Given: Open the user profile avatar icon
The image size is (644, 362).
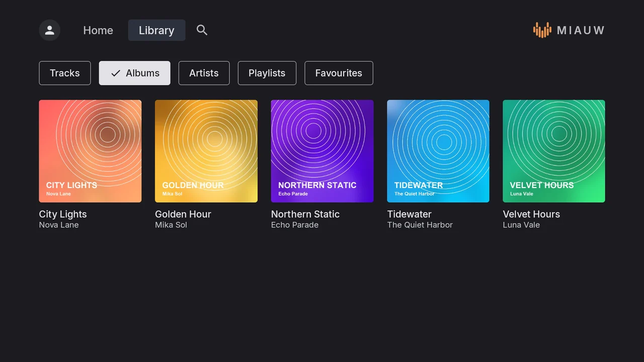Looking at the screenshot, I should 50,30.
